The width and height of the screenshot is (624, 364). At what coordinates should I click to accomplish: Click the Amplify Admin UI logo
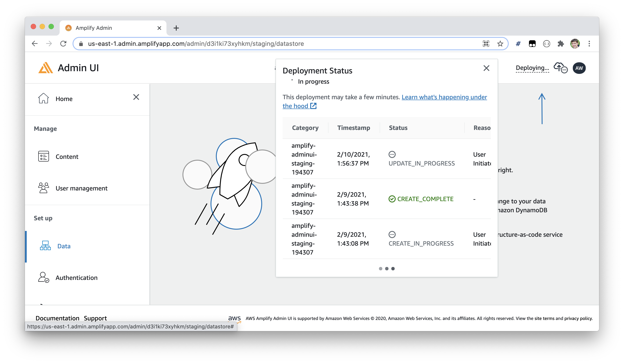point(46,68)
